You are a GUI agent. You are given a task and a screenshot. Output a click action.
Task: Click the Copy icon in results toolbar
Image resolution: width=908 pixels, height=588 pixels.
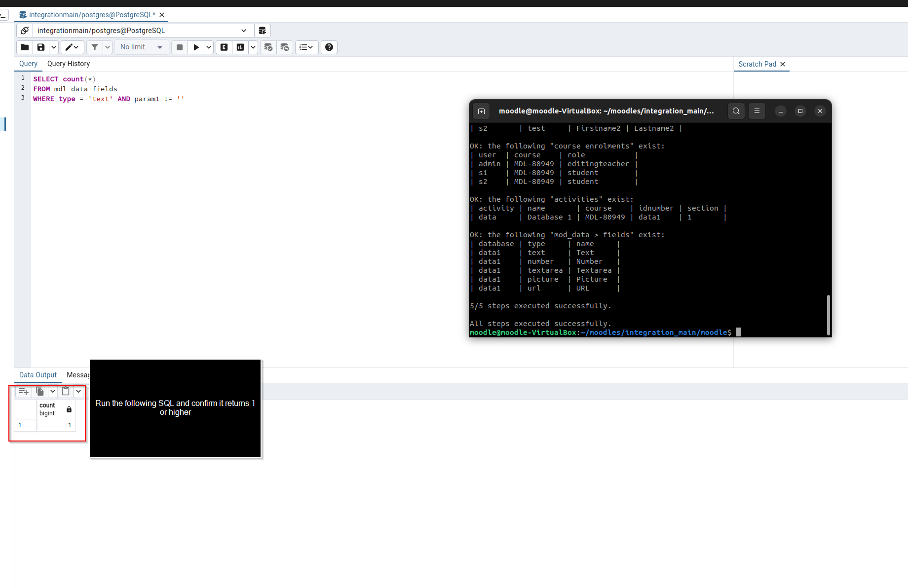40,392
